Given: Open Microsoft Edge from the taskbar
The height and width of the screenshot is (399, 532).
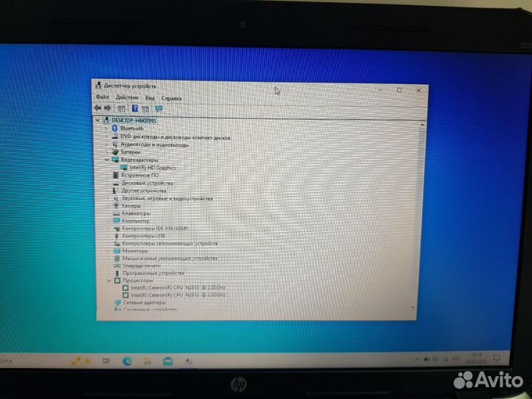Looking at the screenshot, I should 127,361.
